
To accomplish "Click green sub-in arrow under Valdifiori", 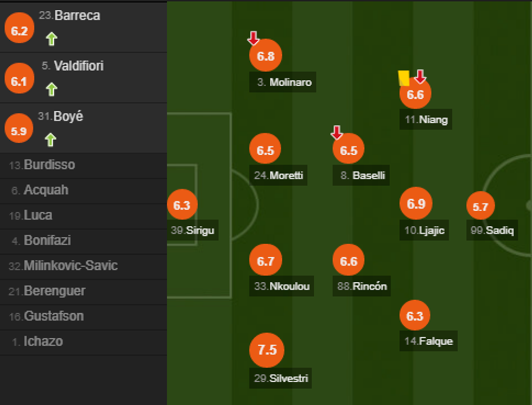I will pyautogui.click(x=51, y=89).
